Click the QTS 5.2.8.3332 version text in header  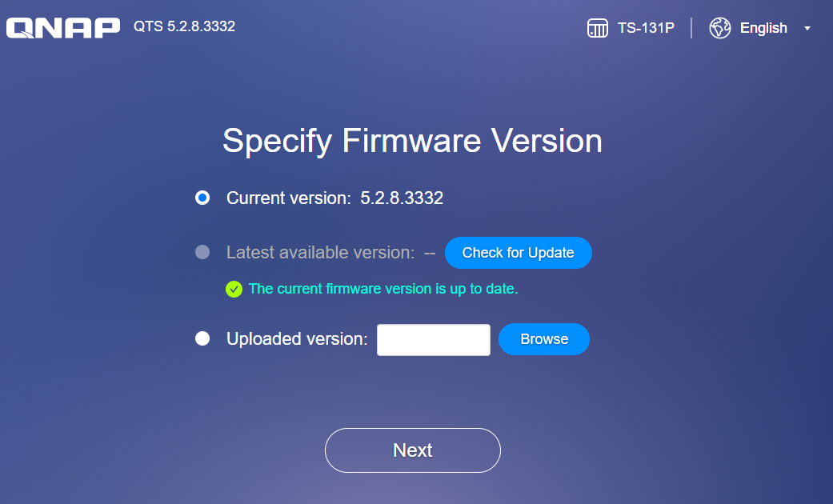(x=184, y=26)
